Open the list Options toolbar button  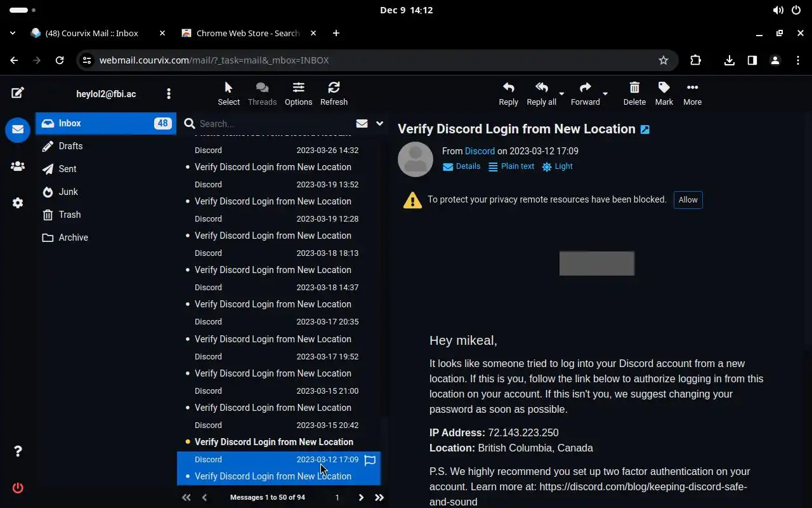click(298, 93)
